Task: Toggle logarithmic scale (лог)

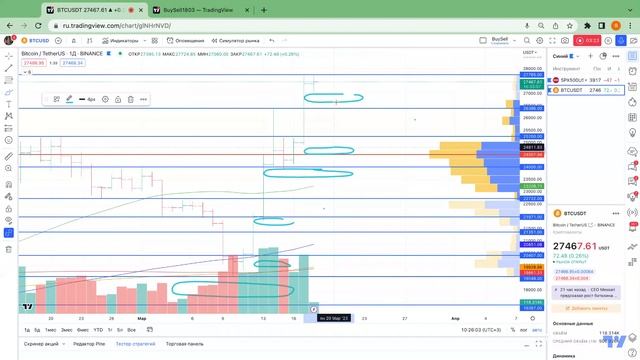Action: (x=524, y=330)
